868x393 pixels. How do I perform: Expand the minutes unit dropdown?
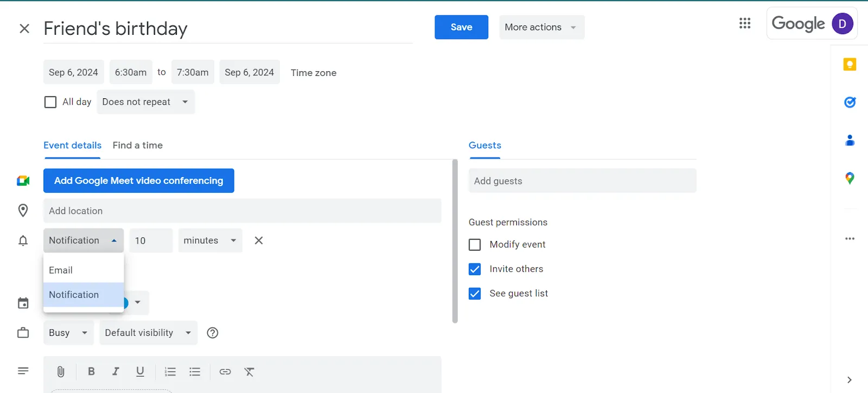coord(210,240)
